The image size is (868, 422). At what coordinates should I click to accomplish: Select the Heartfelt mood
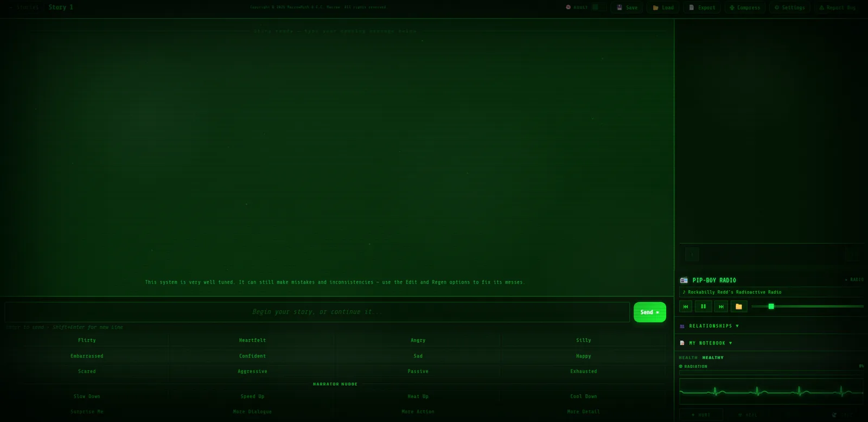point(252,340)
